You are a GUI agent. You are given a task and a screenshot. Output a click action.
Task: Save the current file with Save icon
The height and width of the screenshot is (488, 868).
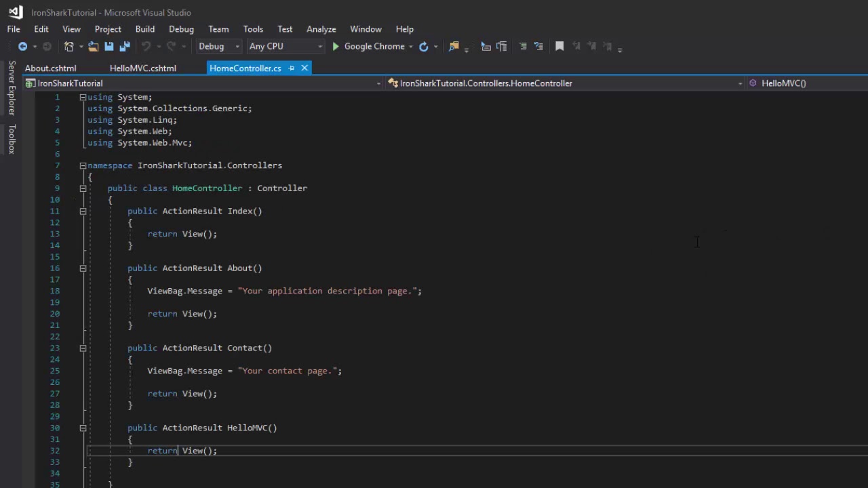coord(108,47)
